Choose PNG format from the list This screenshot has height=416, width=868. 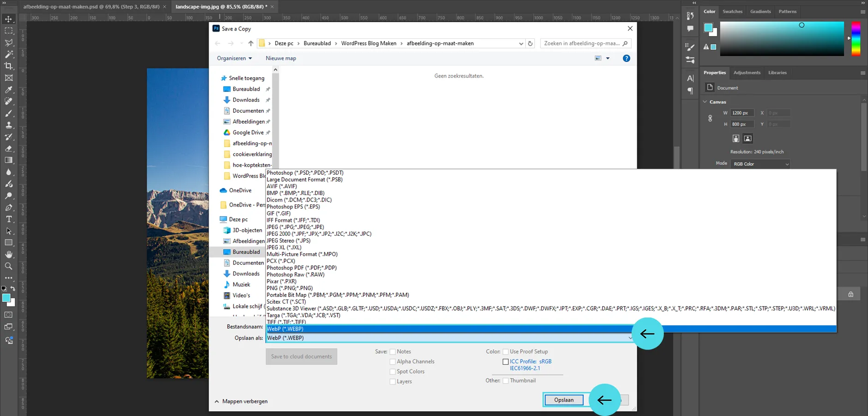point(289,288)
